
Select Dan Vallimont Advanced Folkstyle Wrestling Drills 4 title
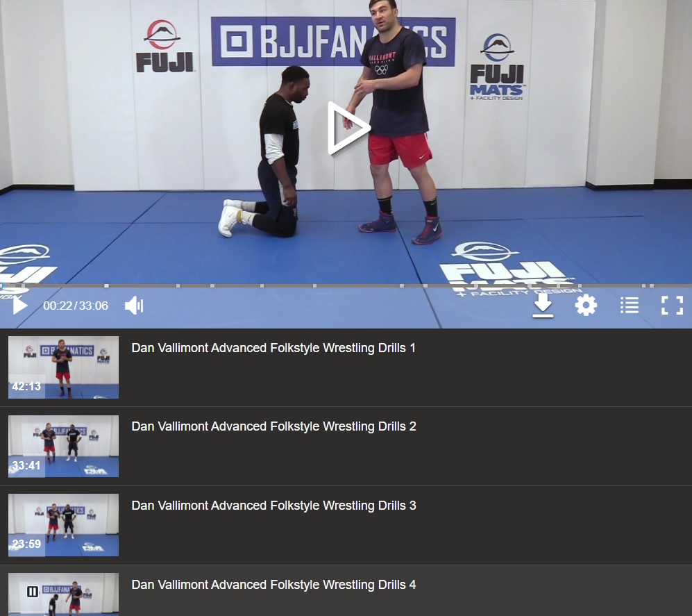273,585
